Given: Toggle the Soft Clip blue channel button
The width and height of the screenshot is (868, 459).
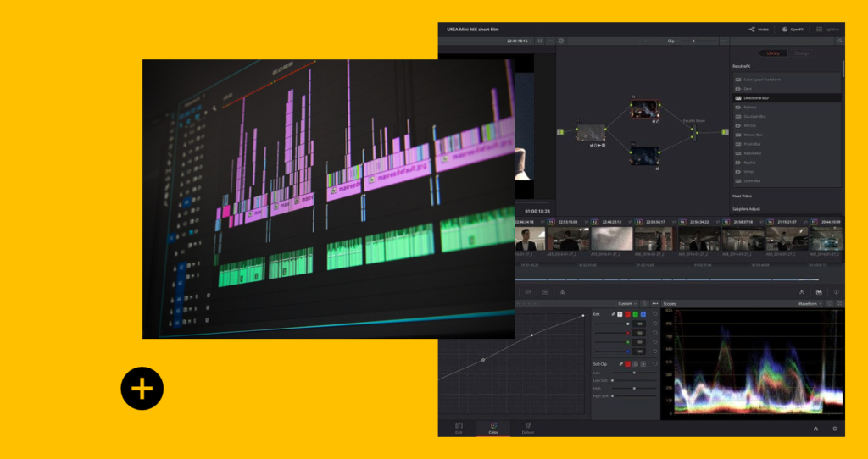Looking at the screenshot, I should [643, 364].
